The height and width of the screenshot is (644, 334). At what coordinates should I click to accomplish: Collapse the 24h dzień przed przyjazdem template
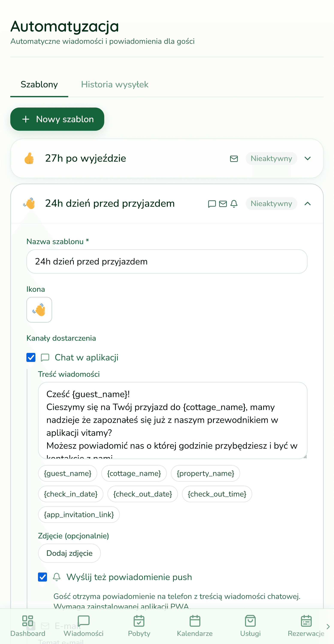point(308,204)
